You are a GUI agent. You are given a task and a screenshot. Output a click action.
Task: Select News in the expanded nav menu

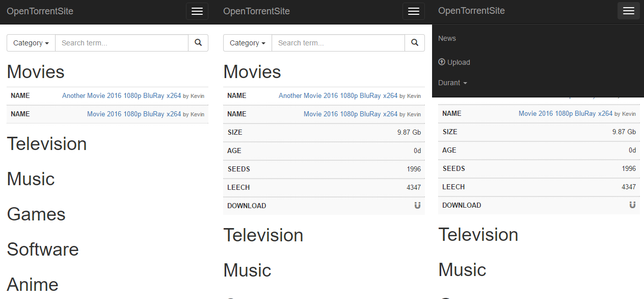pyautogui.click(x=447, y=38)
